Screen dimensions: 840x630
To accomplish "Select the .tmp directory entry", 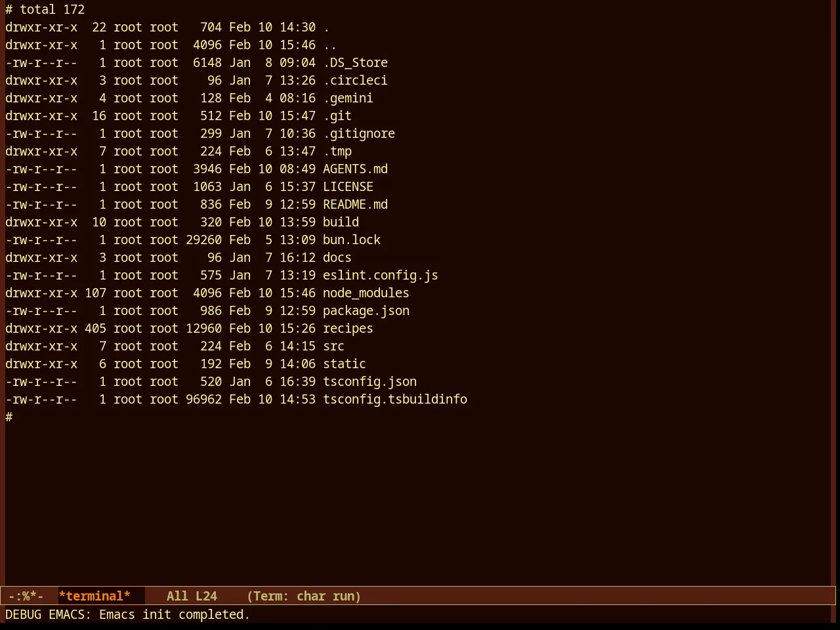I will 337,152.
